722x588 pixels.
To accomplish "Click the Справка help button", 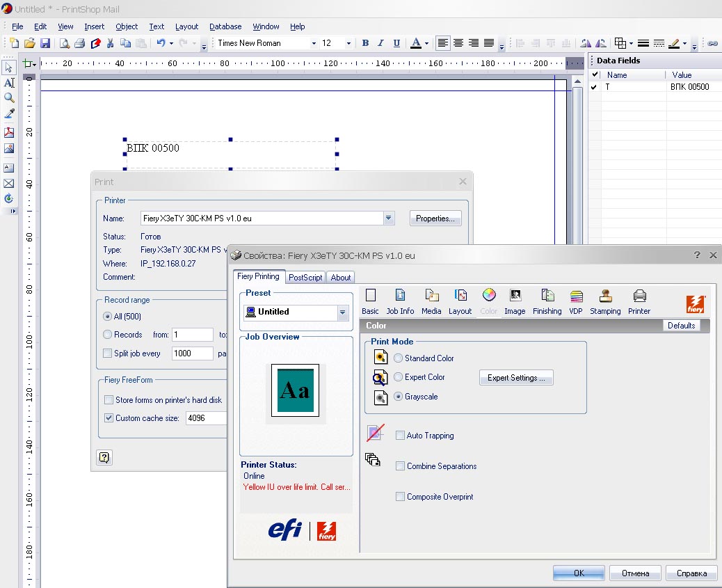I will pyautogui.click(x=691, y=573).
